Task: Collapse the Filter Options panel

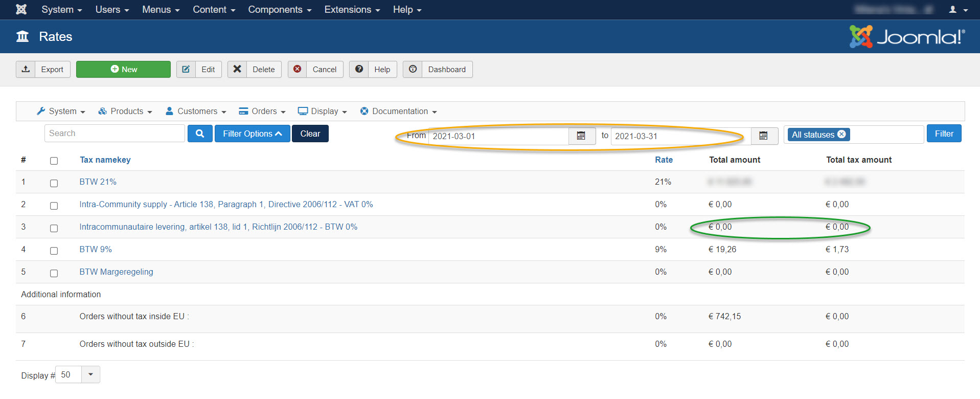Action: pyautogui.click(x=253, y=134)
